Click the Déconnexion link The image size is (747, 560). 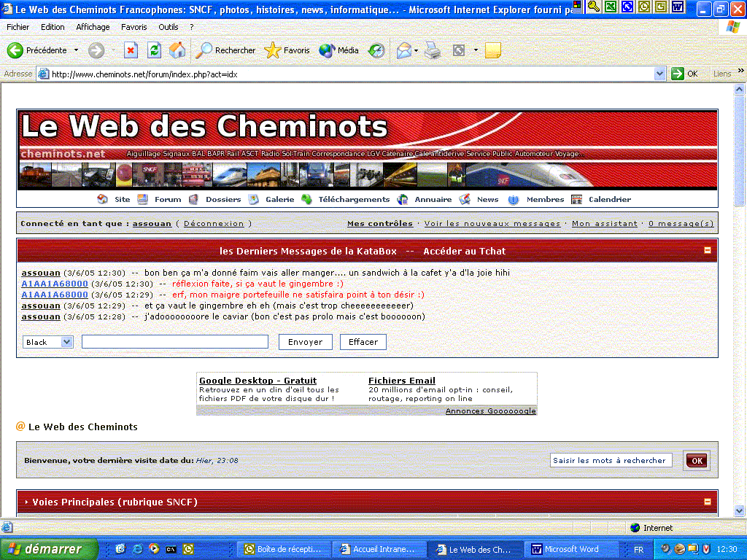(214, 224)
